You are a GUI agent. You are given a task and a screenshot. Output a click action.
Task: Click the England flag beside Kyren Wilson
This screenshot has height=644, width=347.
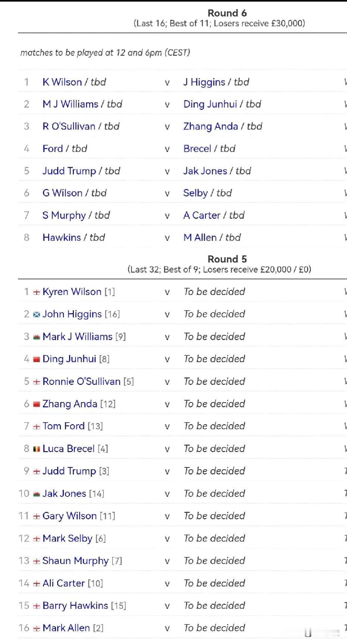(37, 292)
